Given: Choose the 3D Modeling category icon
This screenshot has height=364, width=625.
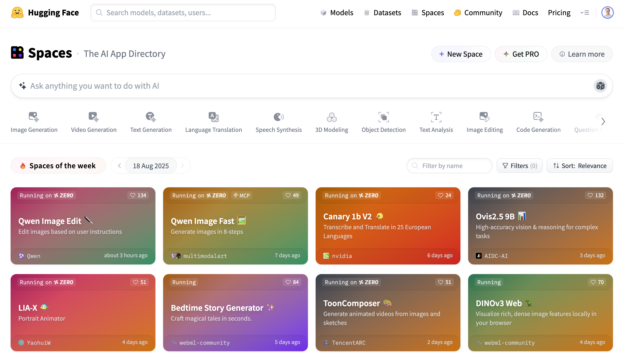Looking at the screenshot, I should click(331, 117).
